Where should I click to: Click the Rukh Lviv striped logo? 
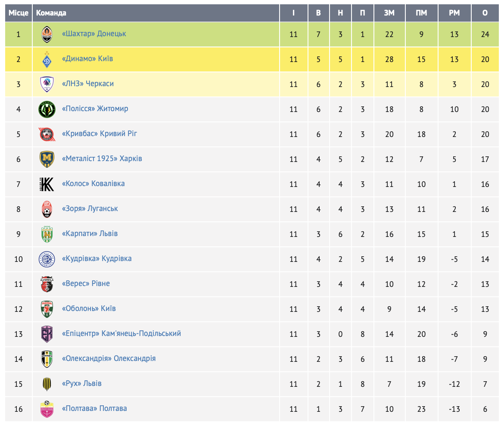tap(47, 384)
